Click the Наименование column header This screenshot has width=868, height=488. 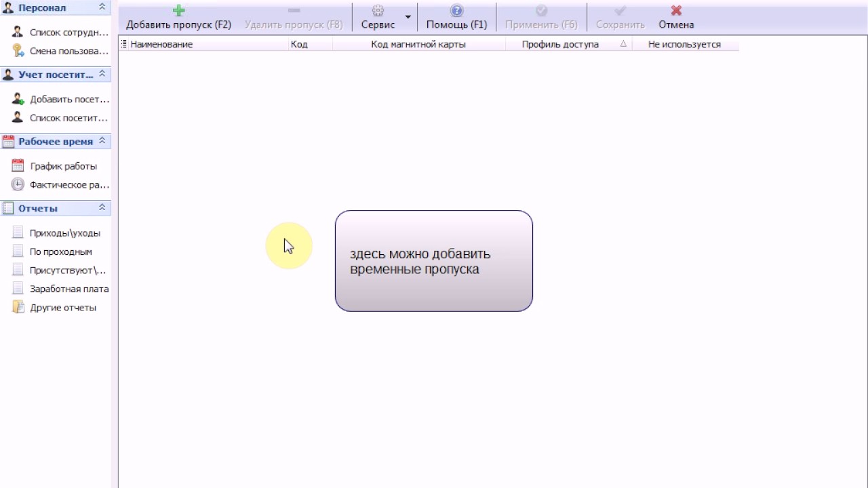161,44
